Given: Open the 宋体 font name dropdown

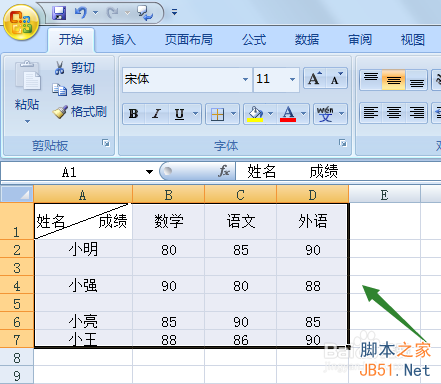Looking at the screenshot, I should (x=245, y=79).
